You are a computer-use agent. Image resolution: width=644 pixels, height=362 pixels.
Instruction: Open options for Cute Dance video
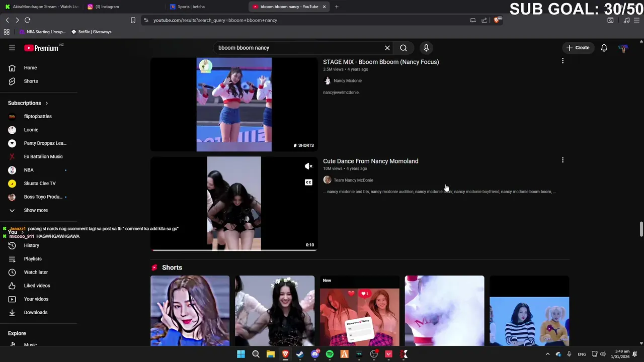click(x=562, y=160)
